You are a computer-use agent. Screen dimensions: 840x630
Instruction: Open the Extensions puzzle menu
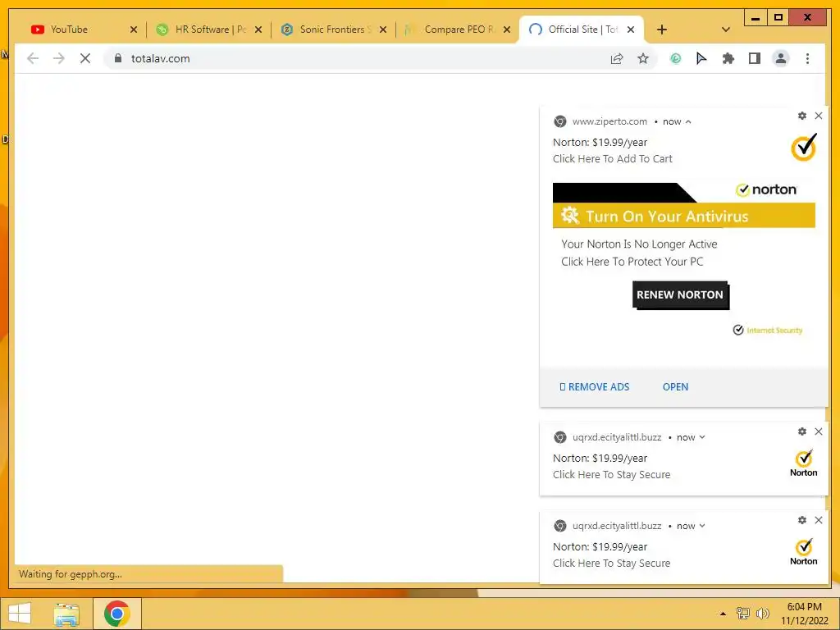[x=728, y=58]
